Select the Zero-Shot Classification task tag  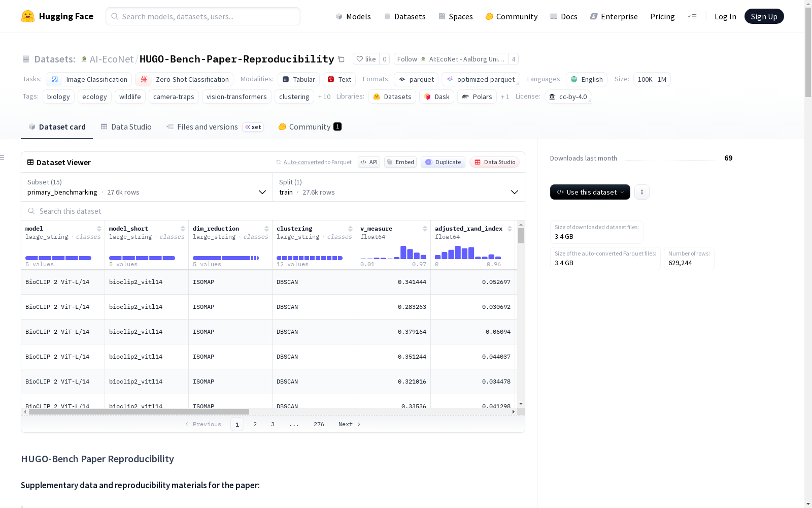[184, 79]
